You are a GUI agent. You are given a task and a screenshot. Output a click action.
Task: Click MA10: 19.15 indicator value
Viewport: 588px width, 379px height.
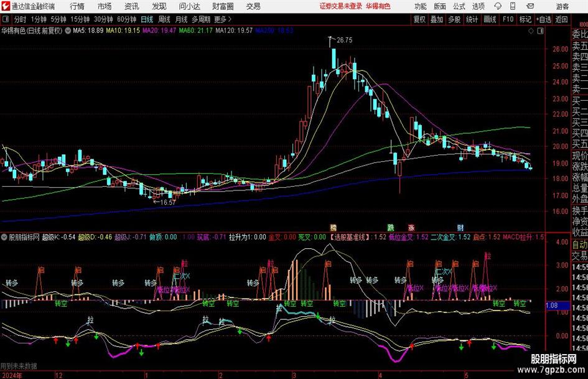pos(123,30)
